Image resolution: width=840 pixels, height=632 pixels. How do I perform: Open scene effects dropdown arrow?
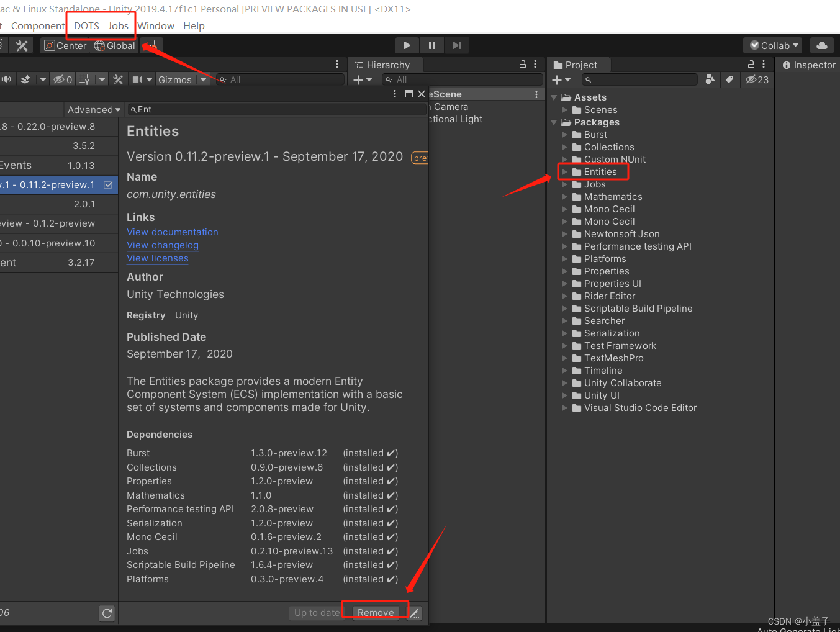43,79
